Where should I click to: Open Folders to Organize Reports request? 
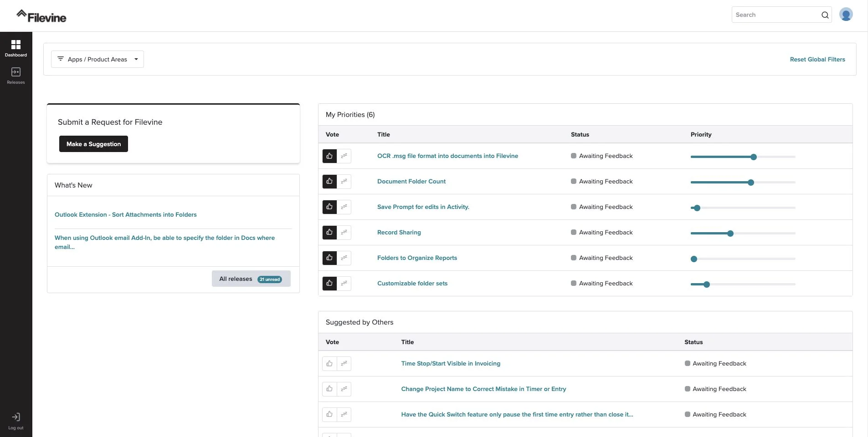coord(417,258)
